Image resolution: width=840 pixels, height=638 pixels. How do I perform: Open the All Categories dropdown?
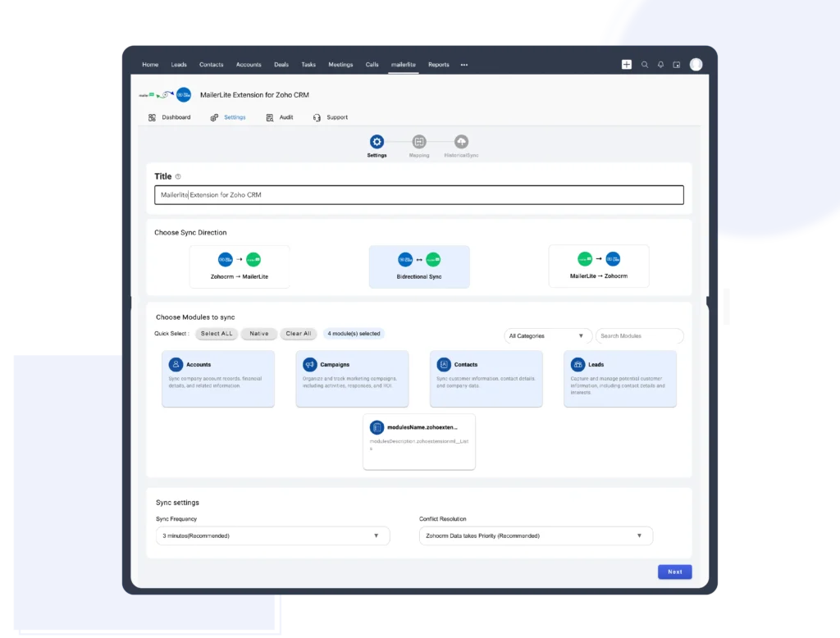(x=547, y=335)
